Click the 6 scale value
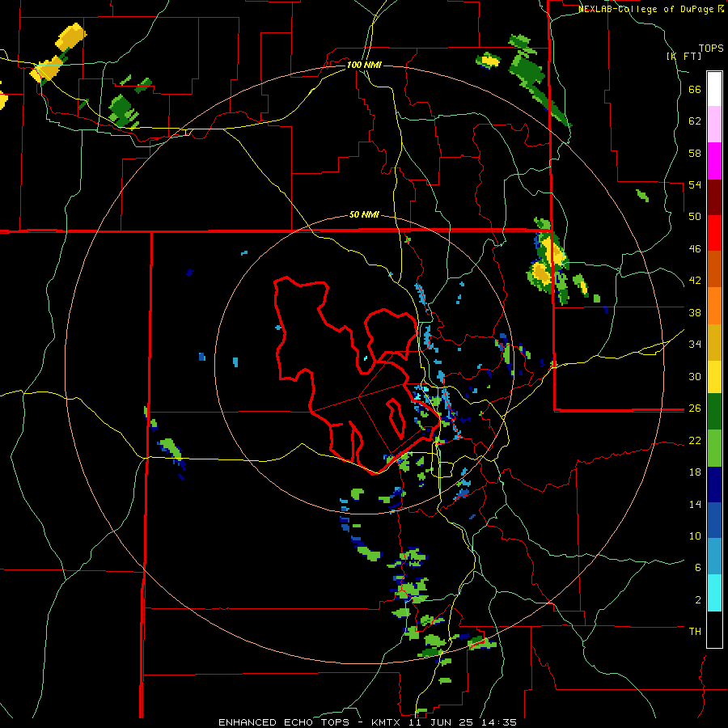 (698, 568)
